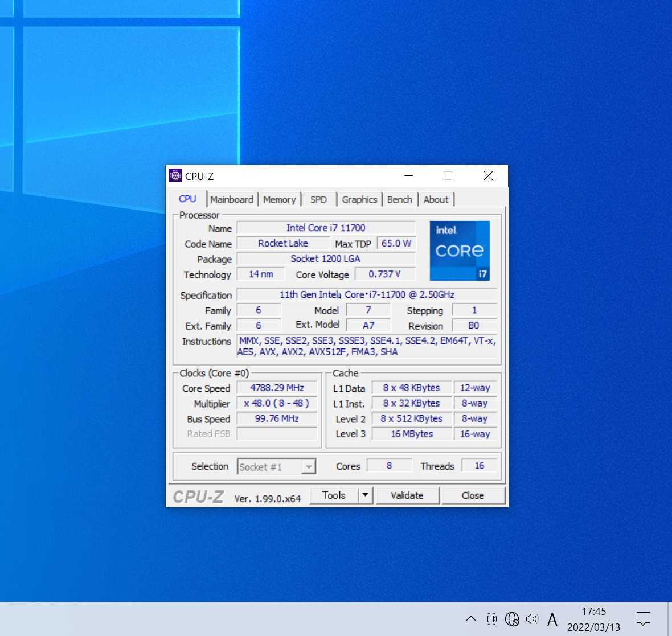Open the notification center icon

(x=644, y=619)
